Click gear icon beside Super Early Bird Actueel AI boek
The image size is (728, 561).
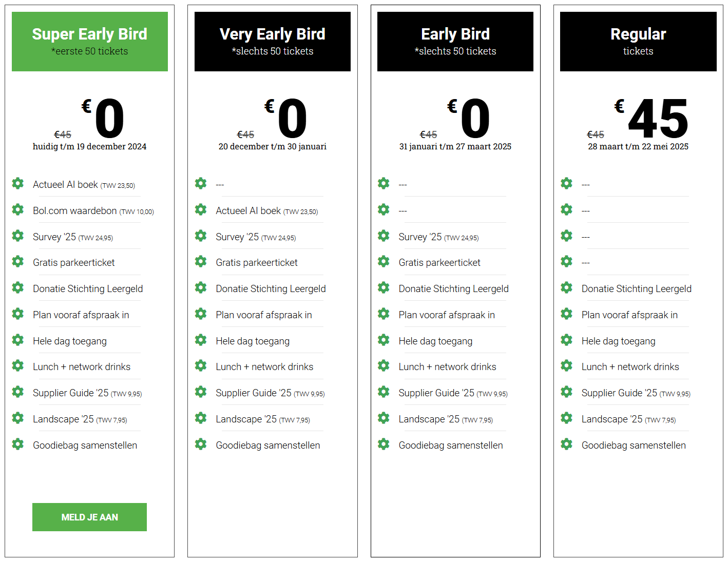click(x=18, y=183)
